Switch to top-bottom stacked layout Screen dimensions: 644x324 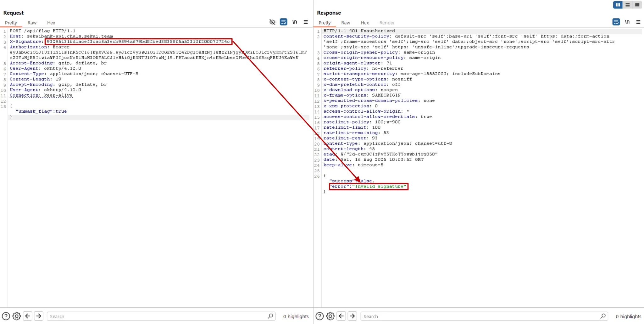coord(628,5)
